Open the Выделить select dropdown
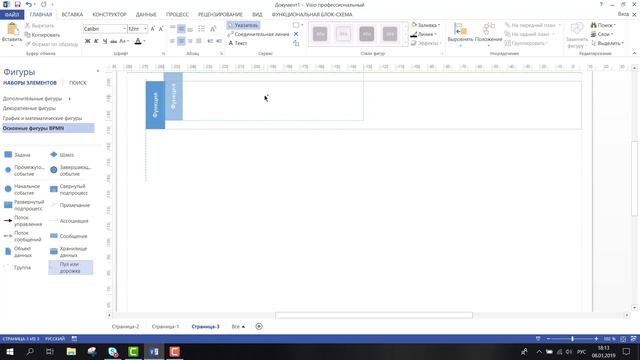 [607, 43]
